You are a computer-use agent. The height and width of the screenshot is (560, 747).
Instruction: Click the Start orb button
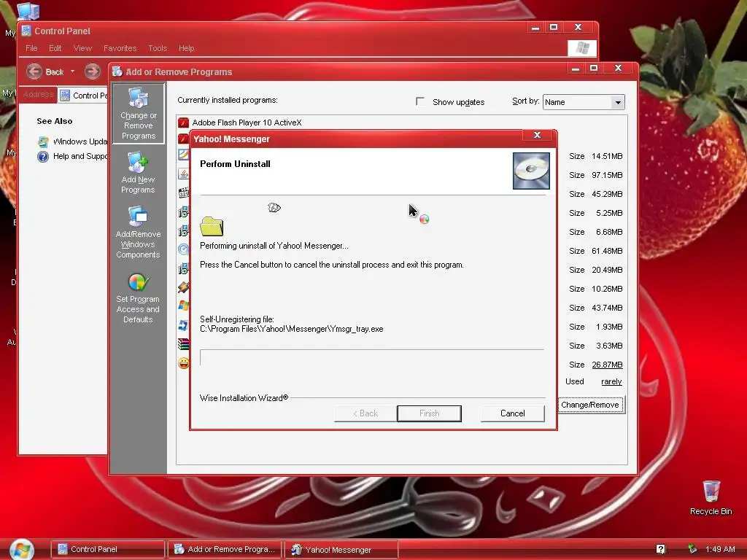click(21, 549)
